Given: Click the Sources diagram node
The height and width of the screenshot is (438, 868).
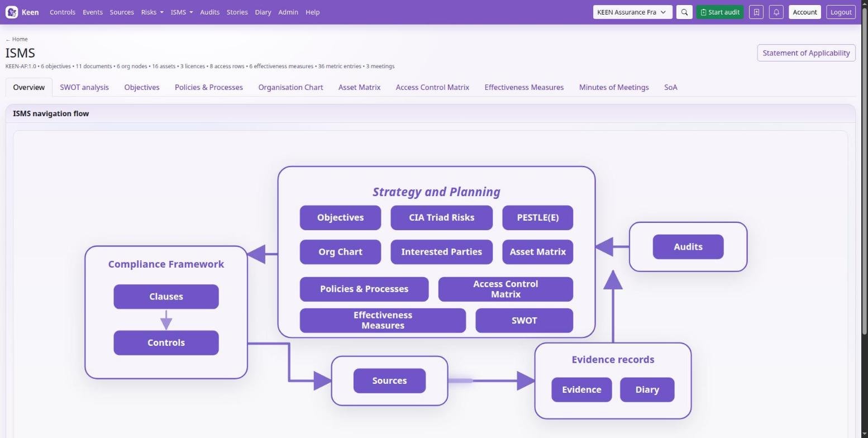Looking at the screenshot, I should tap(389, 381).
